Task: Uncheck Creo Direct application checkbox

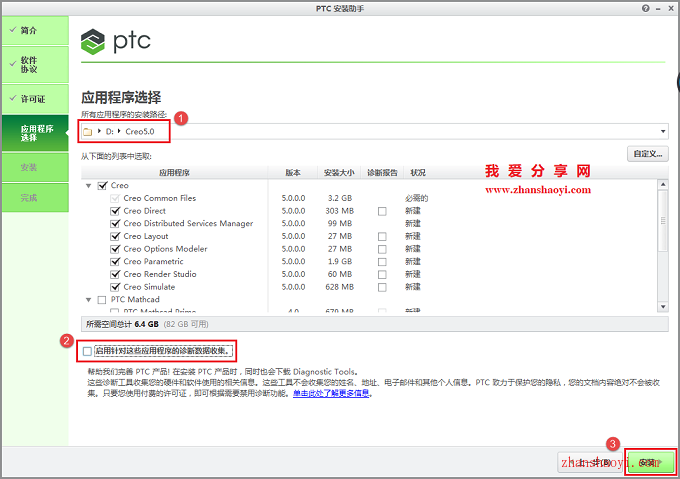Action: point(115,211)
